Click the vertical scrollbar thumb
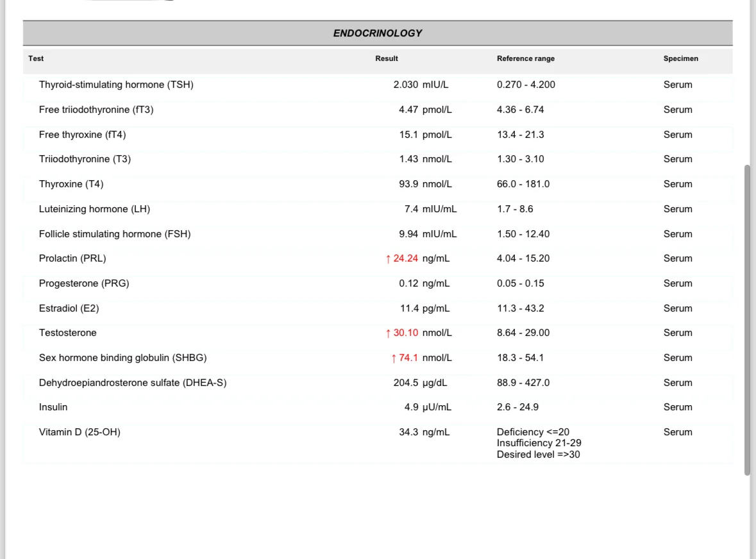Viewport: 756px width, 559px height. pyautogui.click(x=746, y=319)
